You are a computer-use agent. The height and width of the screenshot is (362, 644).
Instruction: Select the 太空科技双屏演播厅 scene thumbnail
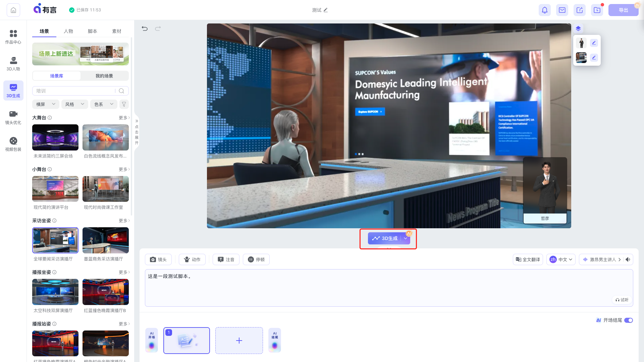[x=55, y=292]
